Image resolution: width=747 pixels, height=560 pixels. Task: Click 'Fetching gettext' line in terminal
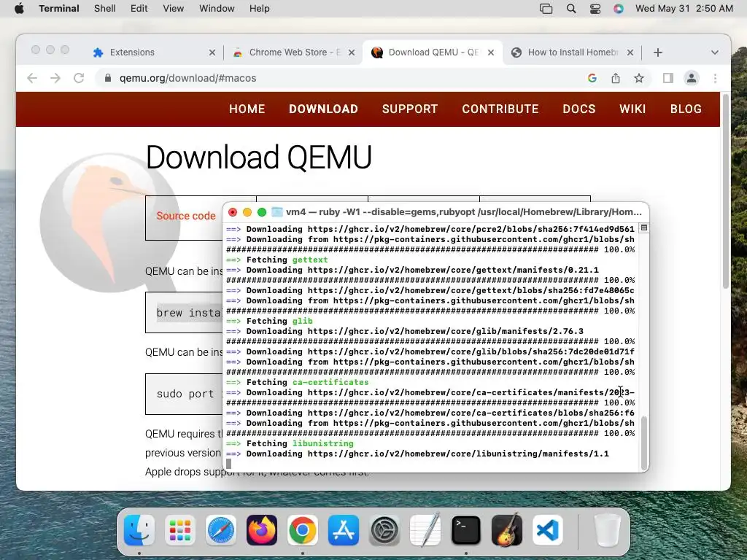tap(276, 260)
